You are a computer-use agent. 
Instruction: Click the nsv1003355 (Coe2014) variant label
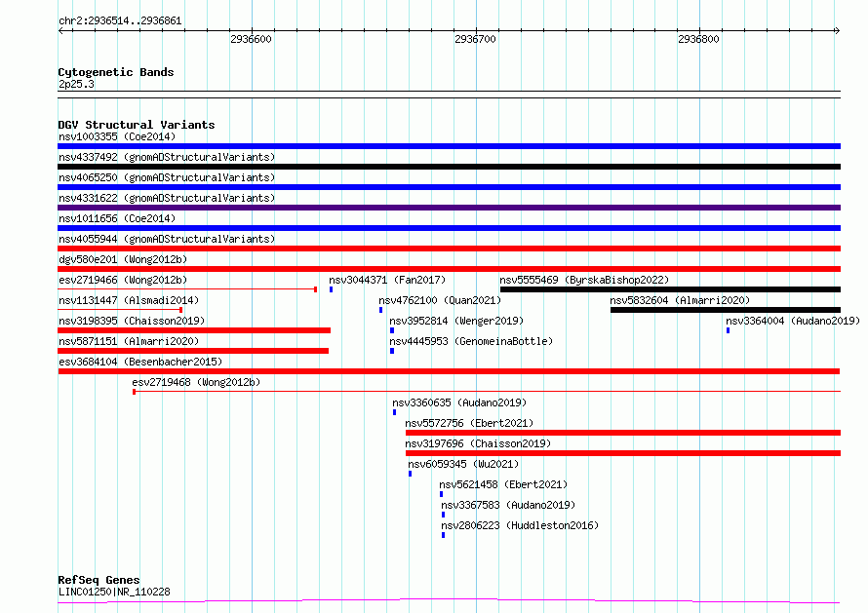pos(117,136)
